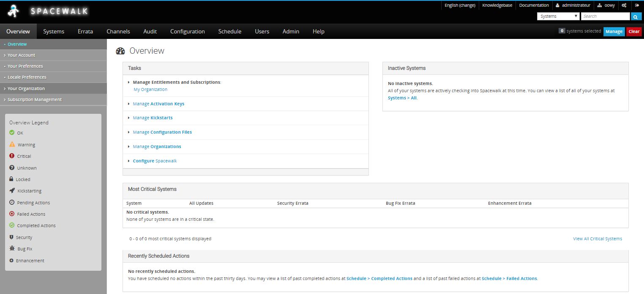
Task: Click the magnifier search button
Action: point(636,16)
